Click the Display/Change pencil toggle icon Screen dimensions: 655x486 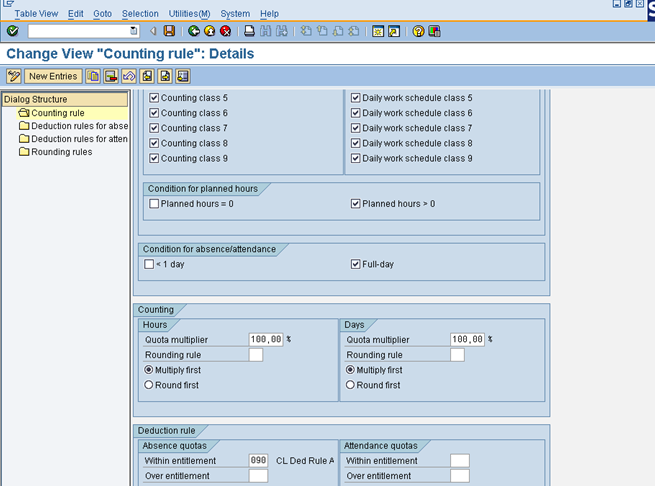pos(14,76)
